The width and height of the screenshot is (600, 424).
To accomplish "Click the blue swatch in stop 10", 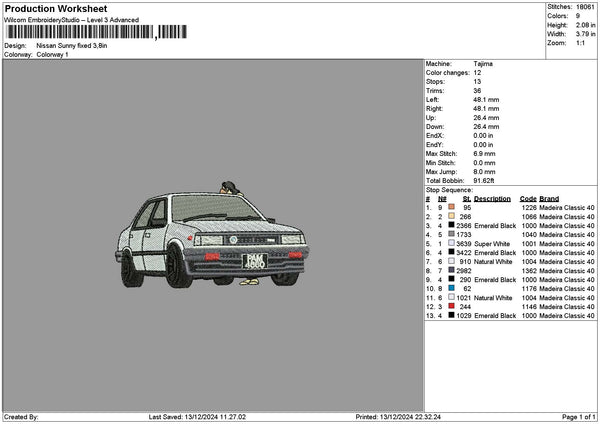I will point(453,288).
